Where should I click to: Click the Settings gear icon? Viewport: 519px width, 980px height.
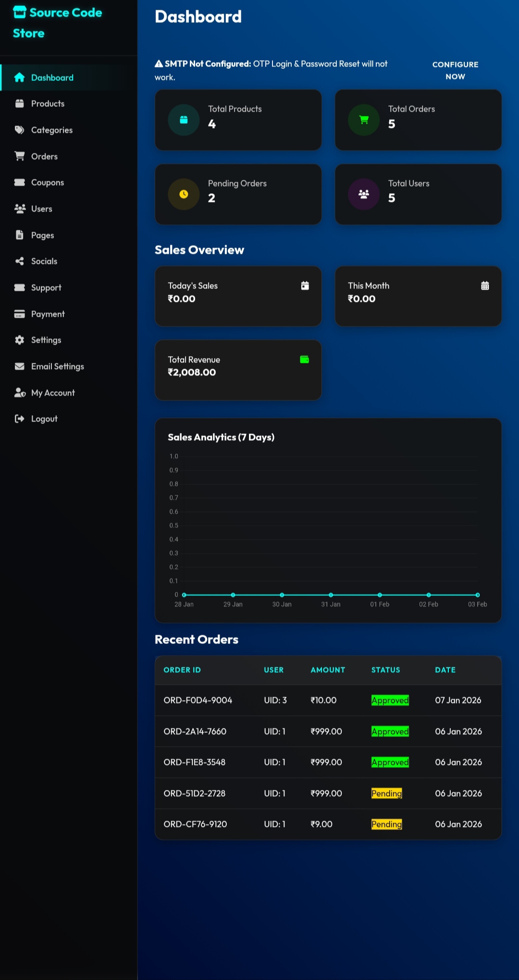pyautogui.click(x=19, y=340)
